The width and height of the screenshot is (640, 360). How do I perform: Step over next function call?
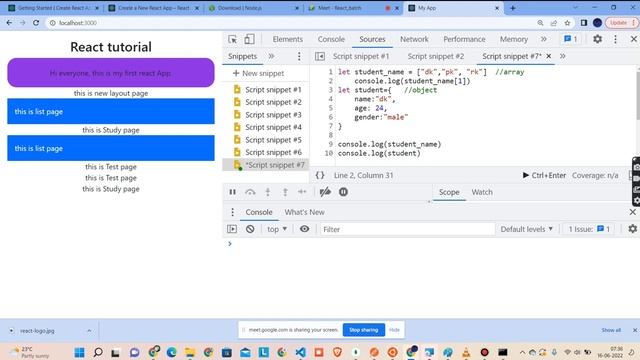(250, 192)
